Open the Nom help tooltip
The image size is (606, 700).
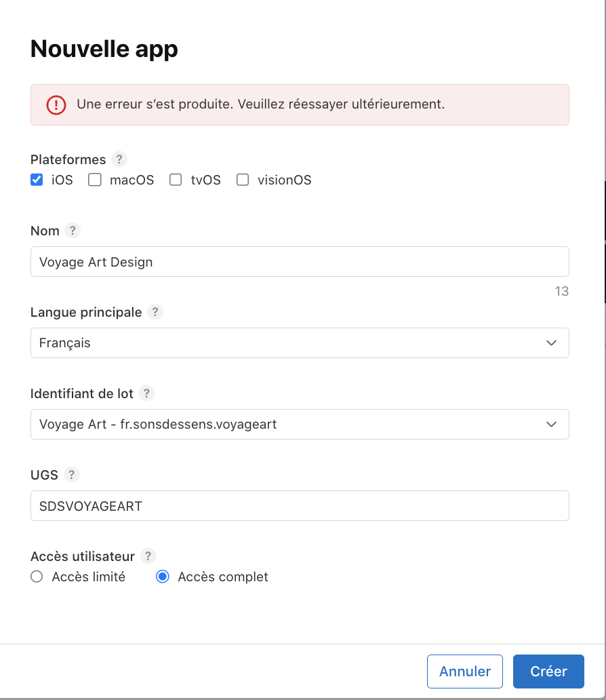pyautogui.click(x=72, y=231)
